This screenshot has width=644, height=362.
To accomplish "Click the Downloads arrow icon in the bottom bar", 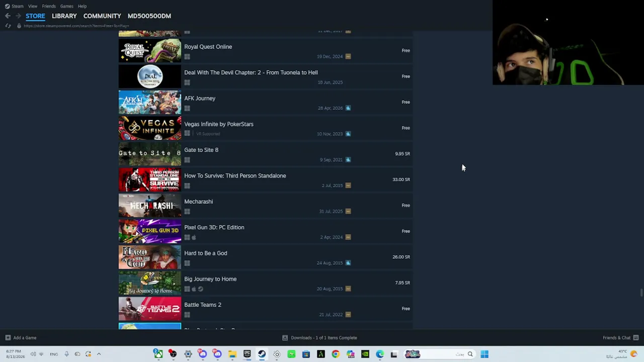I will 285,338.
